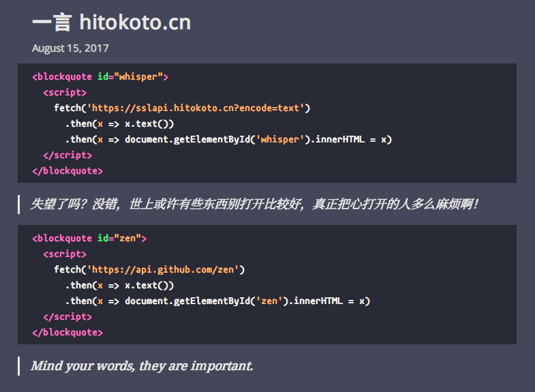Click `.then(x => x.text())` in the whisper block
The width and height of the screenshot is (535, 392).
(119, 124)
